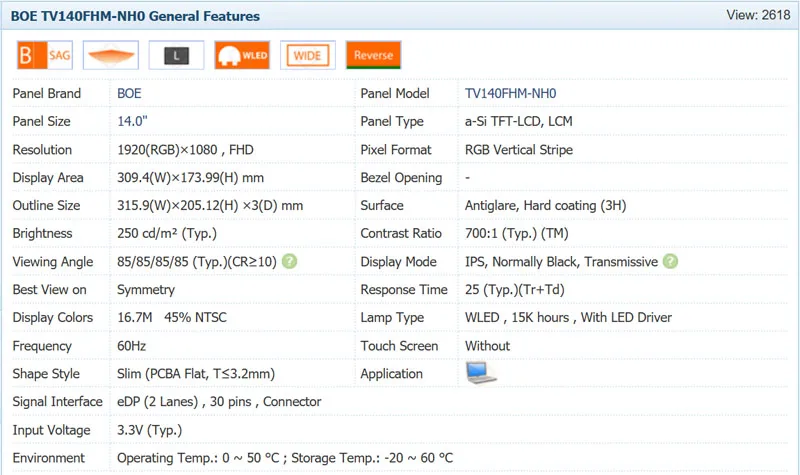
Task: Click the 'BOE TV140FHM-NH0 General Features' heading
Action: [x=135, y=16]
